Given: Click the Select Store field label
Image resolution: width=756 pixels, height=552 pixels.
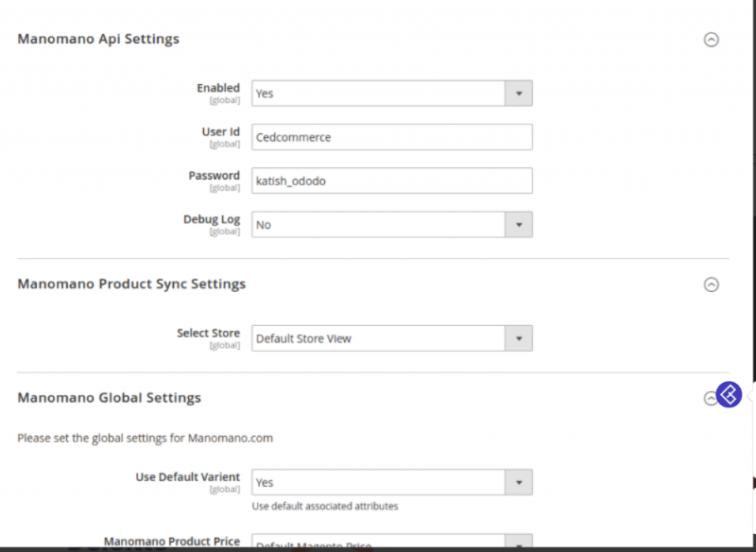Looking at the screenshot, I should (x=208, y=333).
